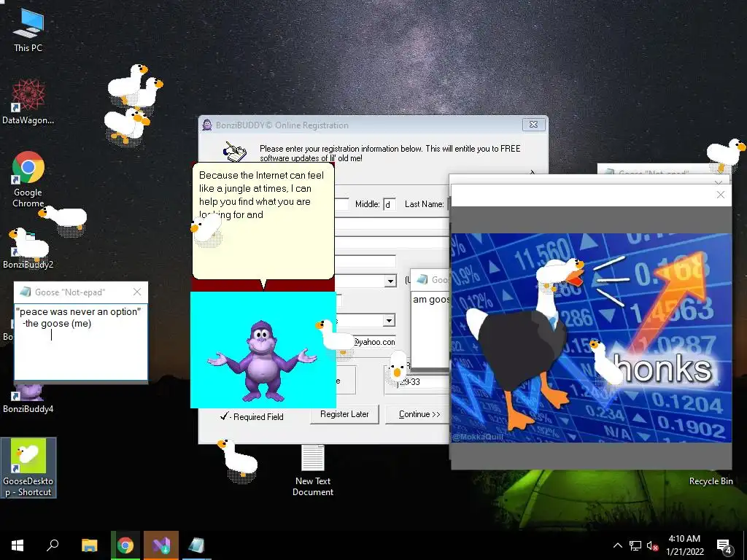Open the dropdown below the address fields
The height and width of the screenshot is (560, 747).
coord(390,281)
